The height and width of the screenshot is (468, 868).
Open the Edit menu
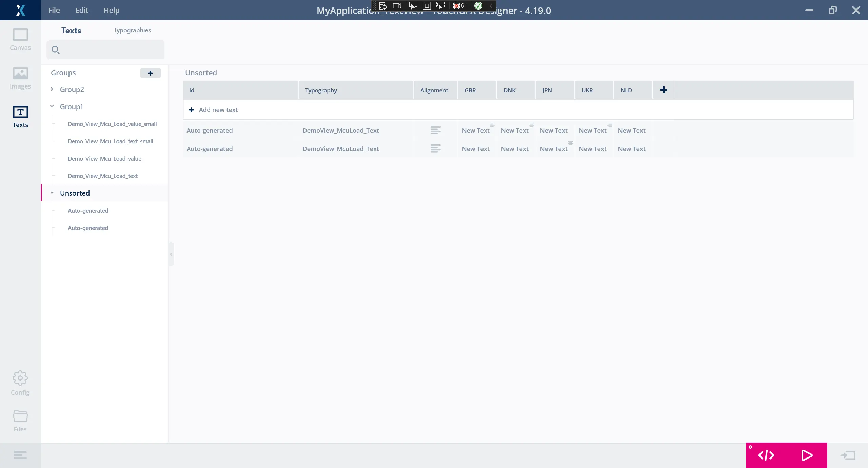(82, 10)
